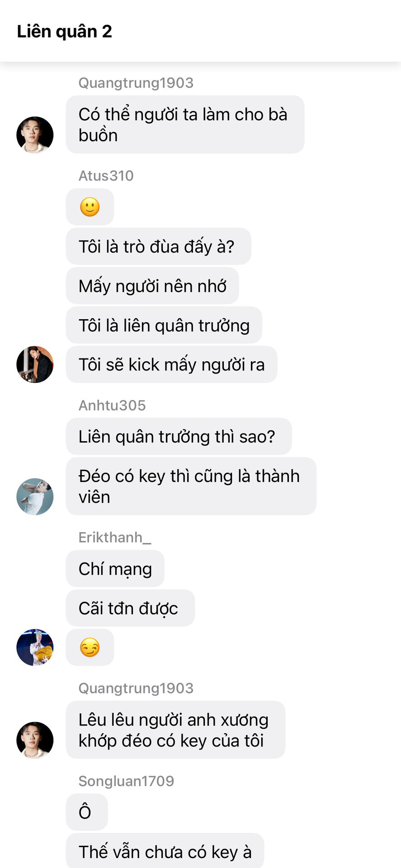Select the smirking emoji message
401x868 pixels.
(x=90, y=647)
